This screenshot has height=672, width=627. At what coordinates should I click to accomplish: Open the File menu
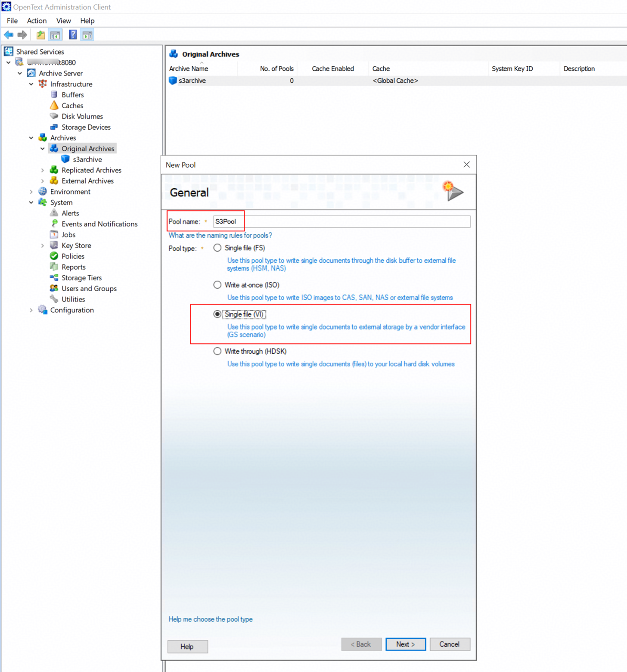pyautogui.click(x=12, y=21)
